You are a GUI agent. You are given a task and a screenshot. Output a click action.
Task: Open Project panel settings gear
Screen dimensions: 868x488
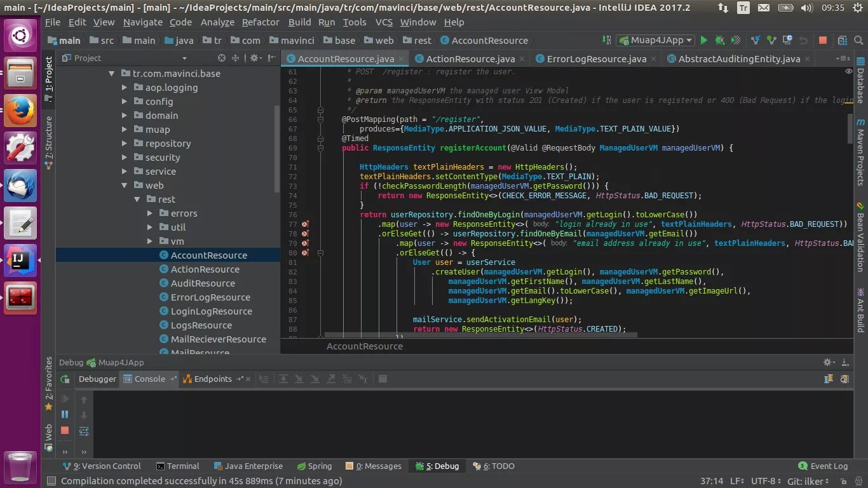tap(255, 58)
